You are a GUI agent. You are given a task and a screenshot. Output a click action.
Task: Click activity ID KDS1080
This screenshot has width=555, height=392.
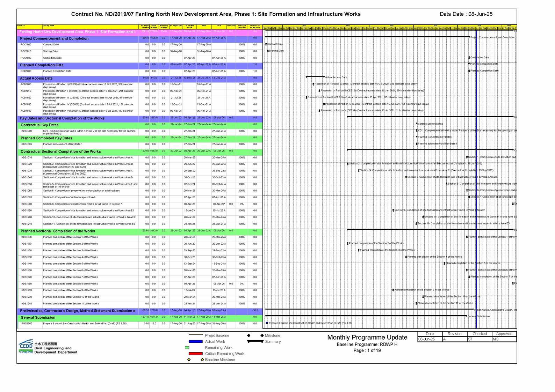coord(27,204)
